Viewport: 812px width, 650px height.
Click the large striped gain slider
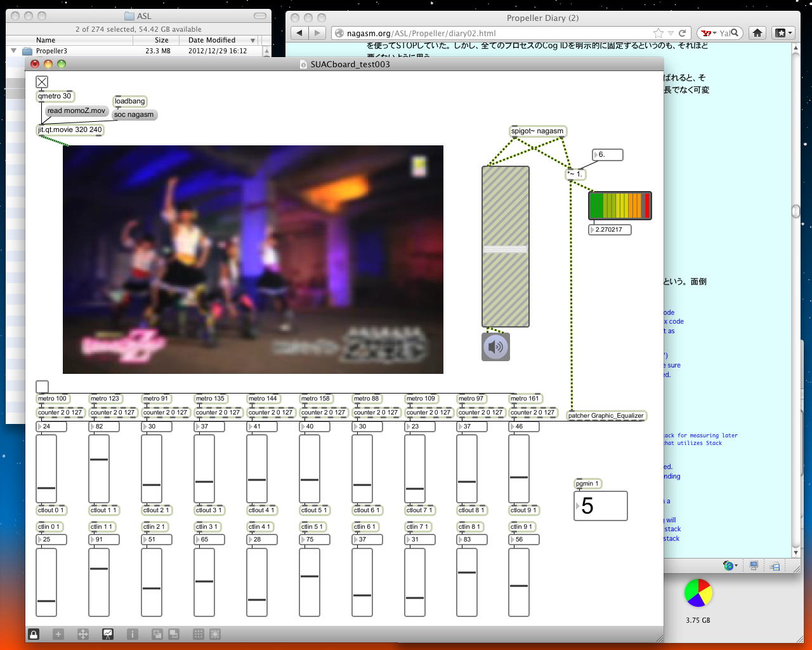(x=506, y=246)
